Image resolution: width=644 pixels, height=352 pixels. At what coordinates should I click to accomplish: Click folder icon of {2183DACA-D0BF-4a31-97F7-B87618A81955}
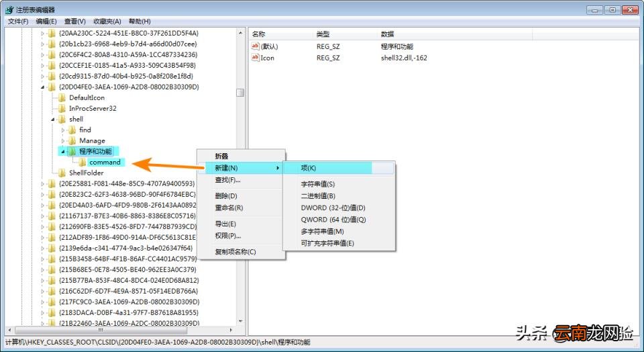[x=52, y=312]
